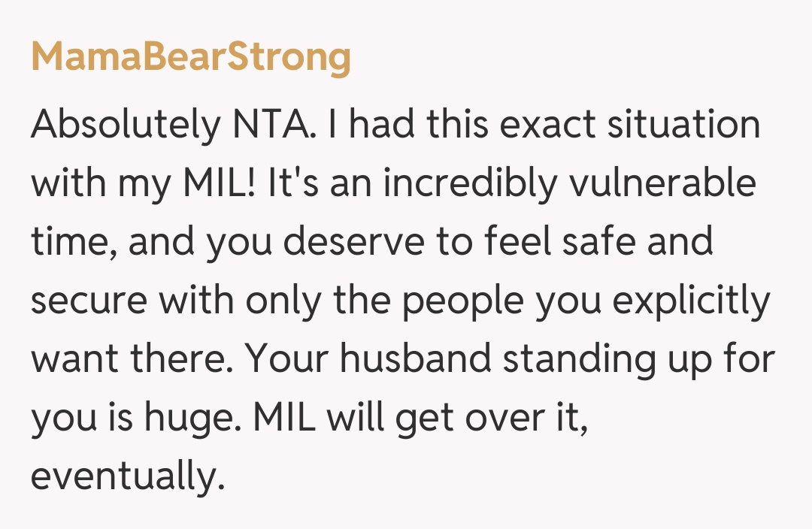
Task: Click the final word "eventually."
Action: tap(128, 479)
